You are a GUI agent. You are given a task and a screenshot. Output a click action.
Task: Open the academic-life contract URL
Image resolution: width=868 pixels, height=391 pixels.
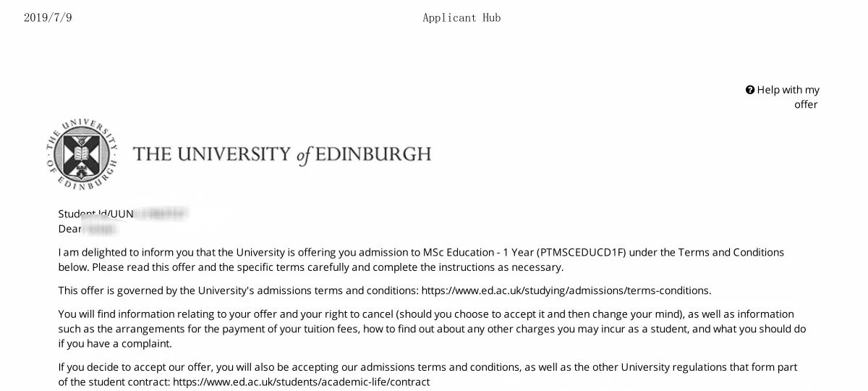pos(301,381)
